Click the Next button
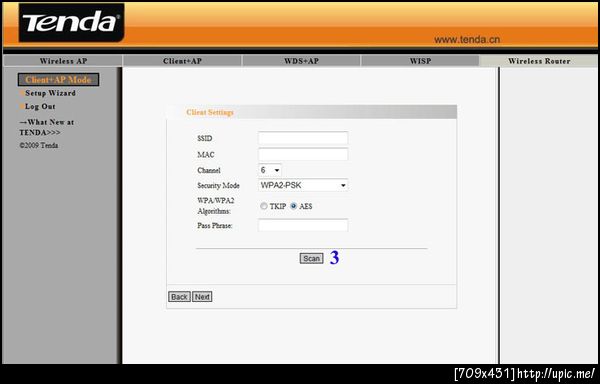The width and height of the screenshot is (600, 384). point(202,297)
